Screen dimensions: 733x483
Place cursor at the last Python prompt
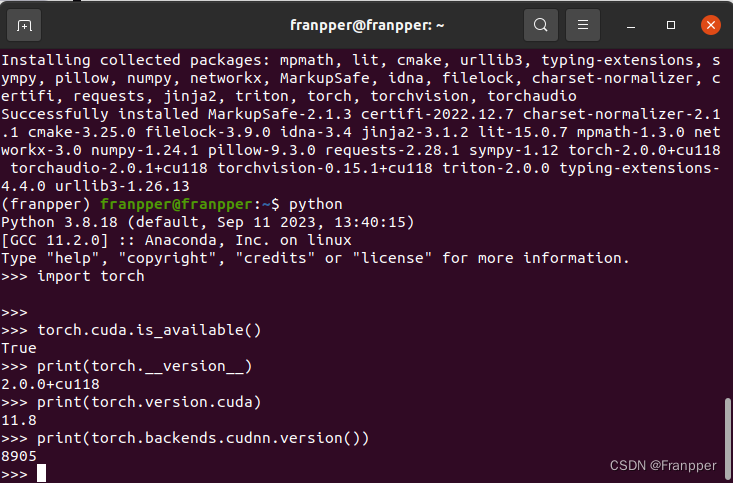[42, 473]
